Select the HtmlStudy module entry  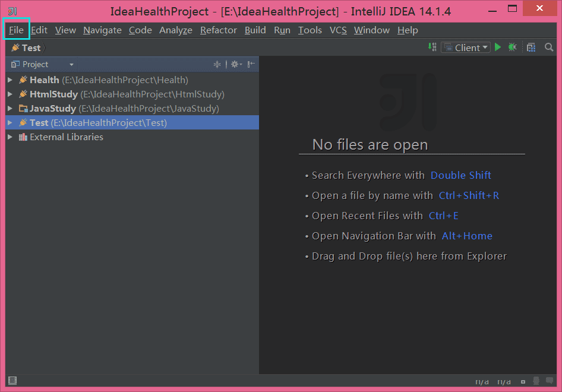(53, 94)
